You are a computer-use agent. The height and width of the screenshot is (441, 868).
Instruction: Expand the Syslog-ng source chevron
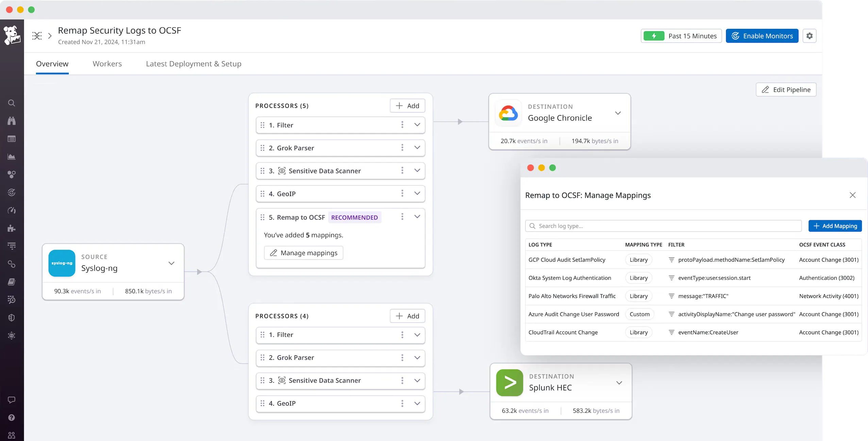(171, 263)
